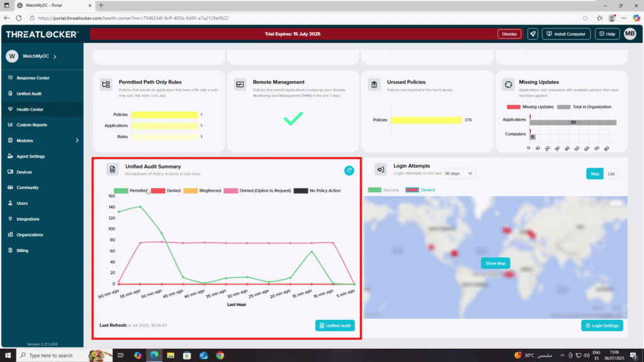The height and width of the screenshot is (362, 644).
Task: Click the ThreatLocker logo
Action: click(x=42, y=35)
